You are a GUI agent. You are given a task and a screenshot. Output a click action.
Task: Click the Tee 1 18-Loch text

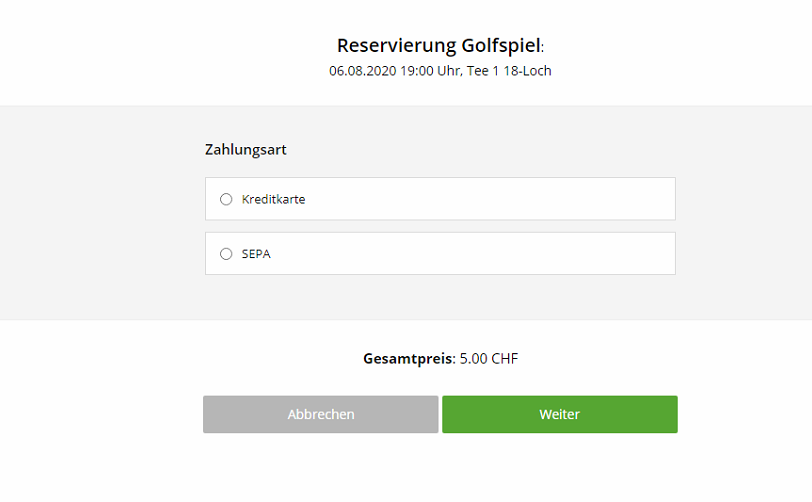coord(509,71)
